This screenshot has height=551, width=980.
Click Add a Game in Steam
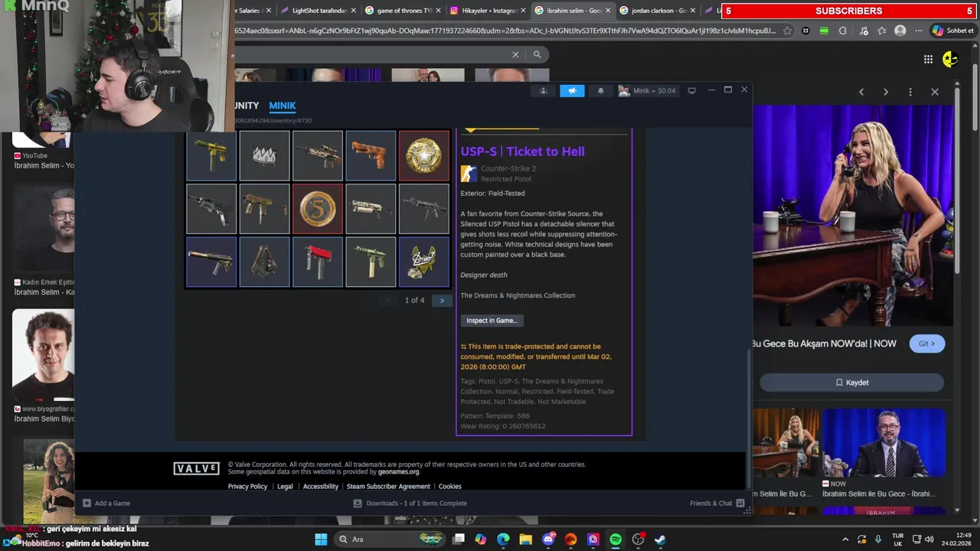click(106, 504)
